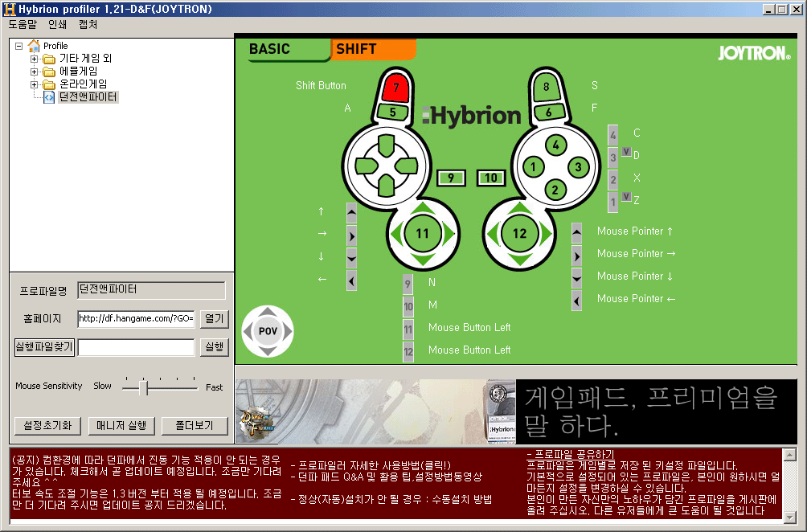Image resolution: width=807 pixels, height=532 pixels.
Task: Select trigger button 5 on the gamepad
Action: tap(393, 112)
